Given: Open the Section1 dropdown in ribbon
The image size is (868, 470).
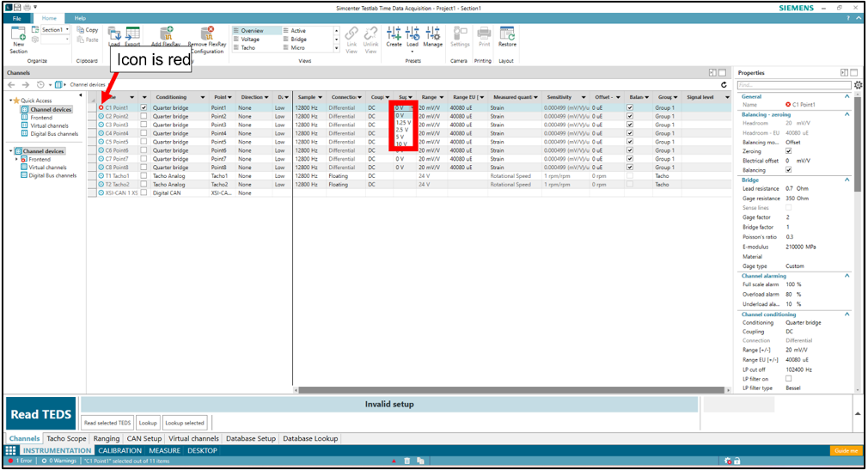Looking at the screenshot, I should [x=68, y=30].
